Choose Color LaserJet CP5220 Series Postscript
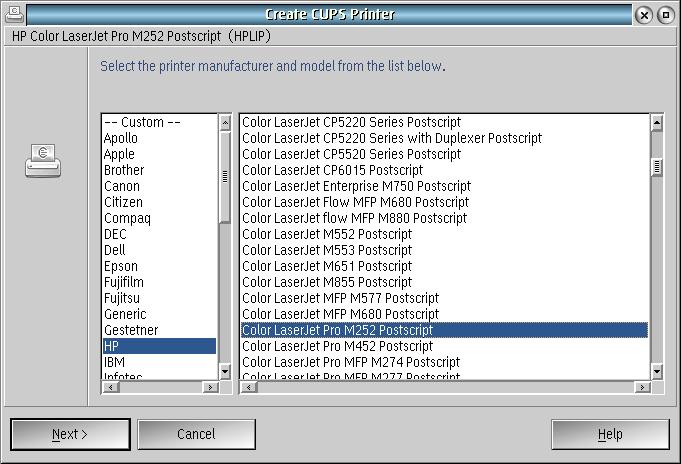This screenshot has width=681, height=464. tap(444, 122)
